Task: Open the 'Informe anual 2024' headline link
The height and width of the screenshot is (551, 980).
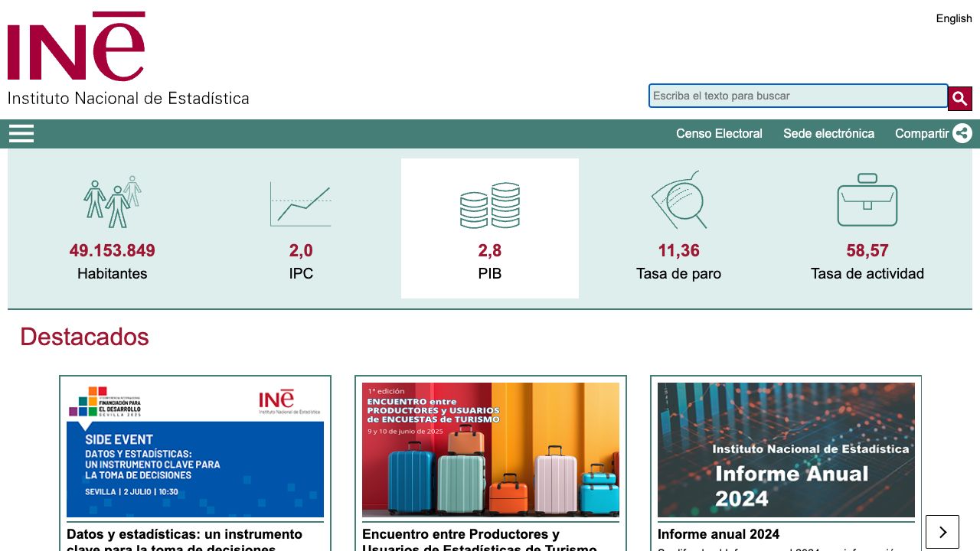Action: pyautogui.click(x=718, y=534)
